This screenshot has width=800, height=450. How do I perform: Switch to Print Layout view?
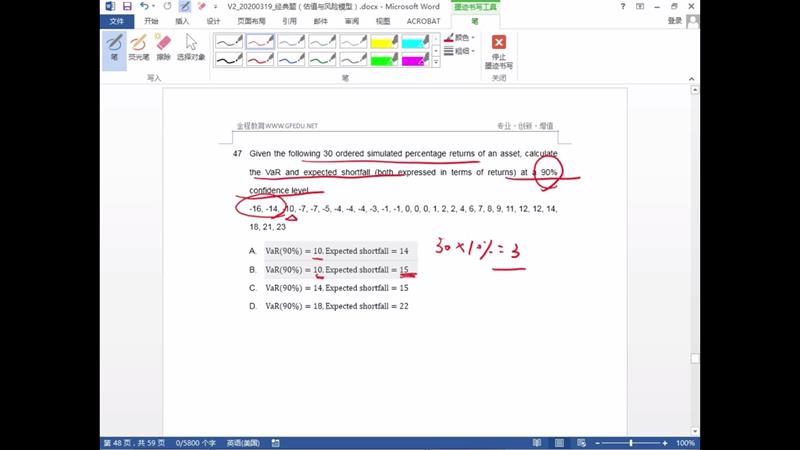[559, 443]
